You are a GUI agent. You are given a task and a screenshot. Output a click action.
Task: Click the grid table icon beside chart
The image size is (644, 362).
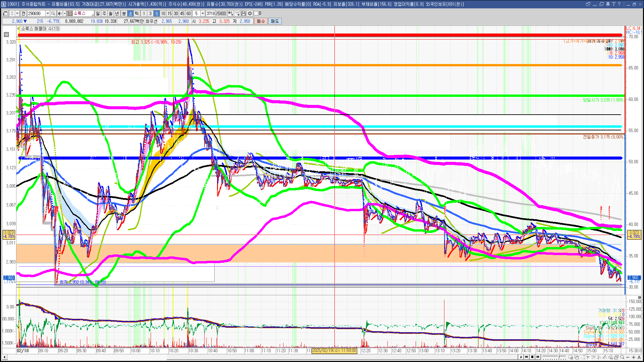click(x=6, y=35)
